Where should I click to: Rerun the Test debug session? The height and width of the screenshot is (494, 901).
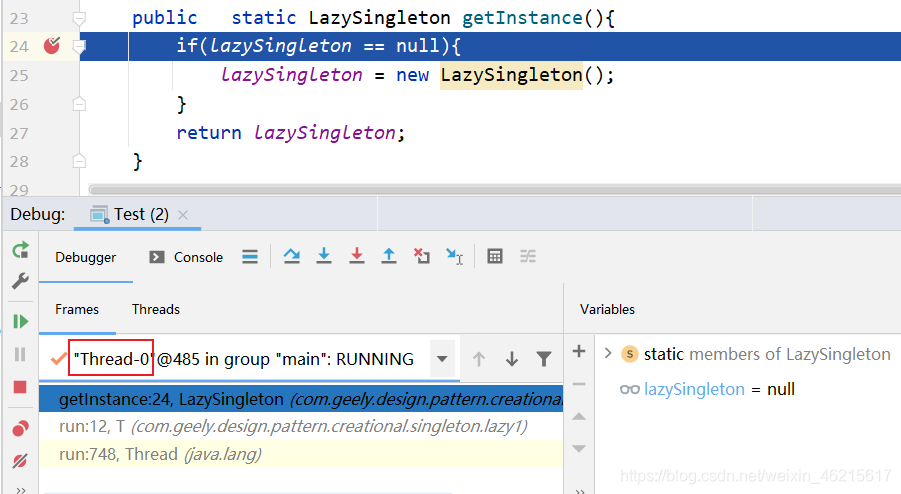[x=20, y=250]
